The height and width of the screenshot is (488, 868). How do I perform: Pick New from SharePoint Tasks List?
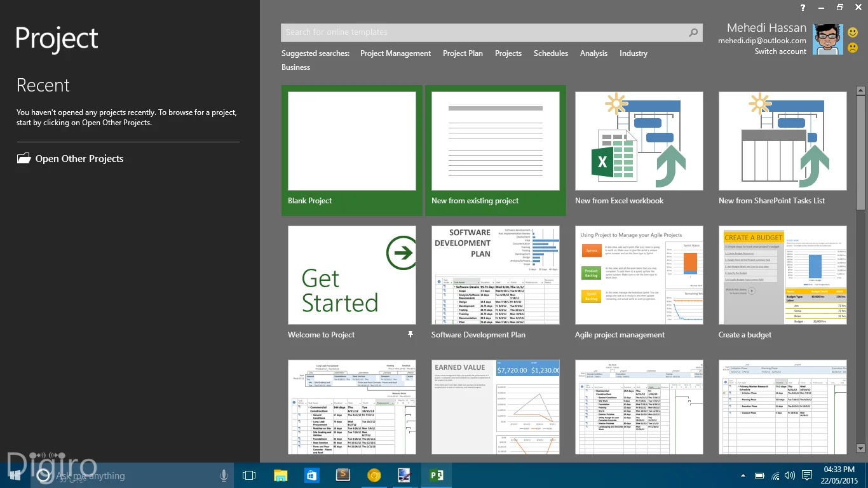(x=783, y=151)
